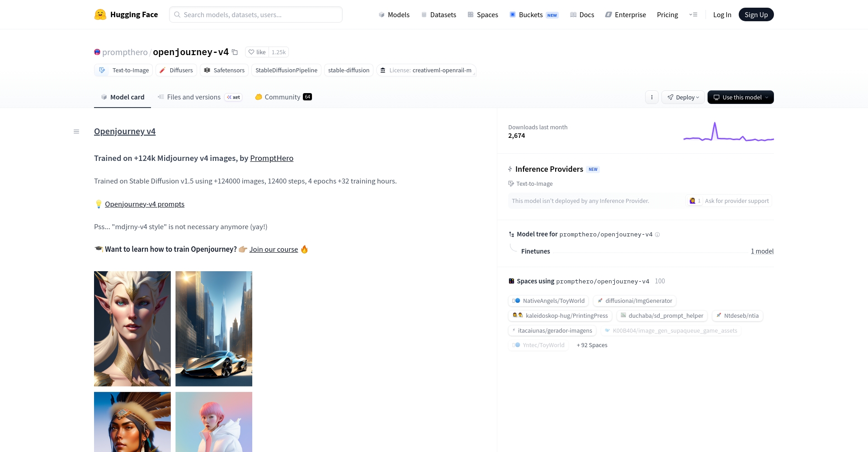Click the Inference Providers lightning icon
Screen dimensions: 868x452
click(510, 169)
